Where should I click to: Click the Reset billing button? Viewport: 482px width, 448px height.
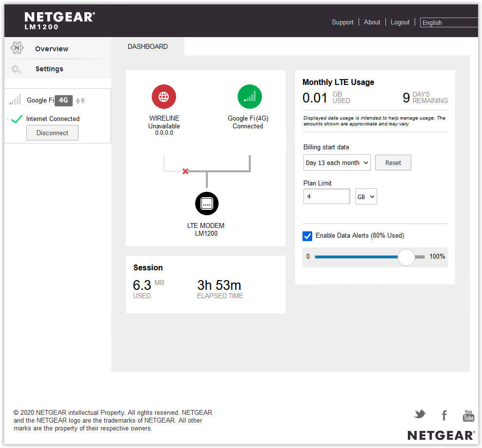coord(393,163)
